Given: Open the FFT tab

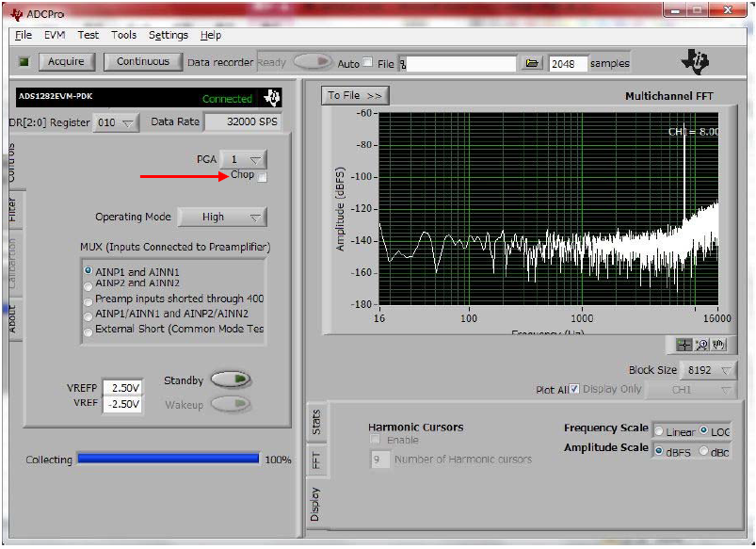Looking at the screenshot, I should [316, 460].
